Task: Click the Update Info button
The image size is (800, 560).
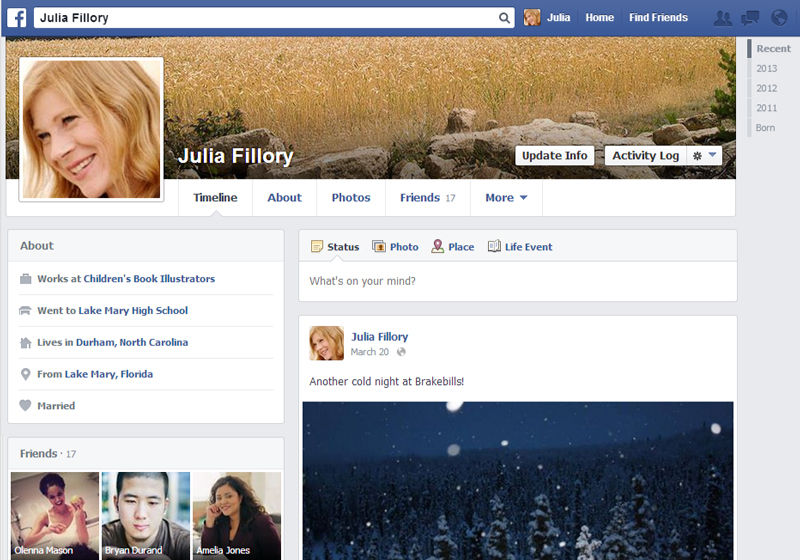Action: tap(555, 156)
